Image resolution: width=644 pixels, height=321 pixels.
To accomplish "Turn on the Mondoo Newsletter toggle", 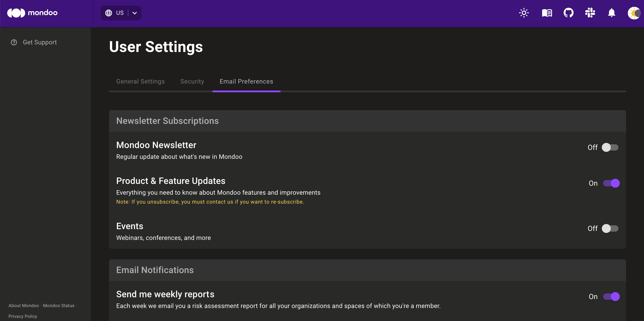I will click(x=611, y=147).
